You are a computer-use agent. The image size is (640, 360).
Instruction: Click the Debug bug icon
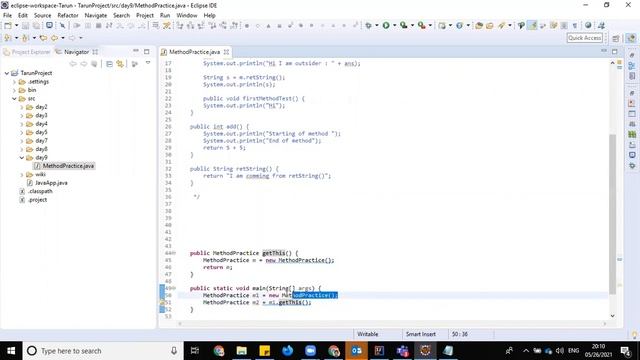click(368, 25)
